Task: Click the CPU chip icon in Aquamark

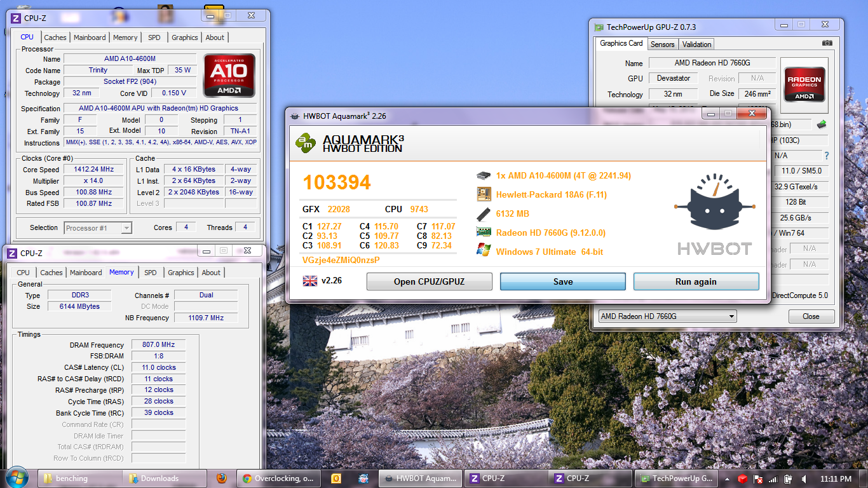Action: pos(484,175)
